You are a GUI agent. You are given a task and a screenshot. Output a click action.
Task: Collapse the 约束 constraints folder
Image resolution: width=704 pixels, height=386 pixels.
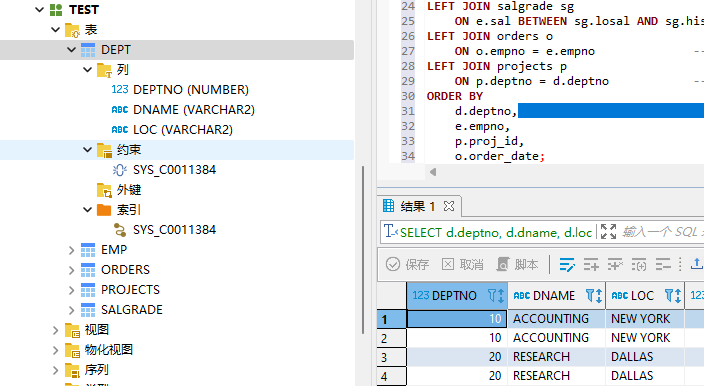[88, 149]
